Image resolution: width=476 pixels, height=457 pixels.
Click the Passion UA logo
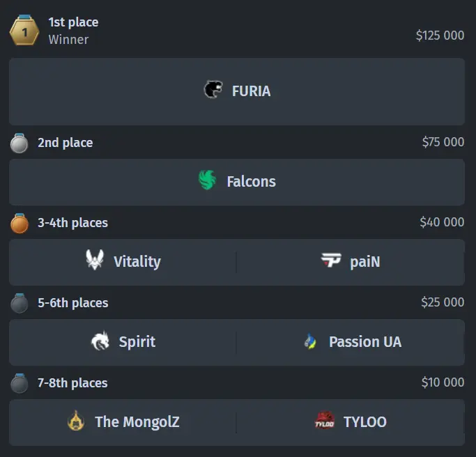point(311,342)
